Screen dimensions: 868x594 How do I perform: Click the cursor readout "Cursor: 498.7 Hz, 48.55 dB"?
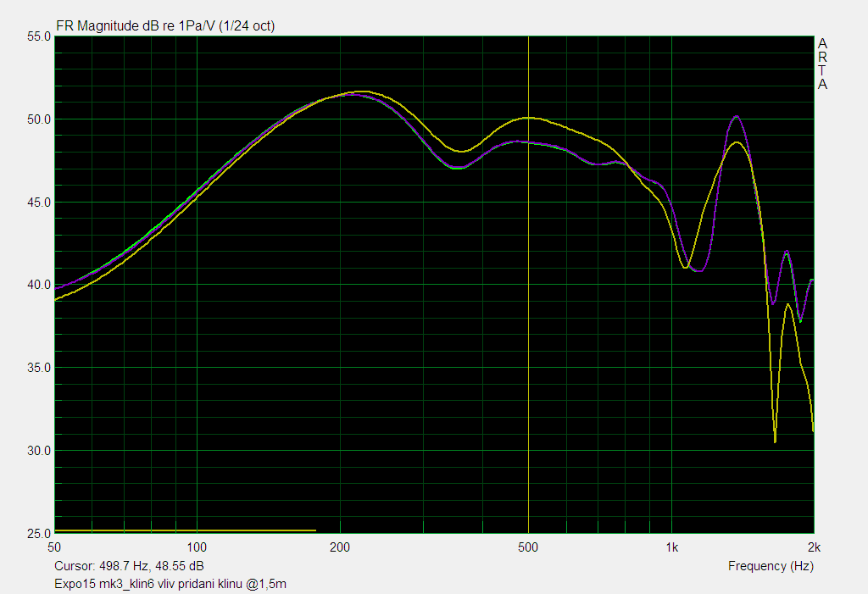click(x=129, y=566)
